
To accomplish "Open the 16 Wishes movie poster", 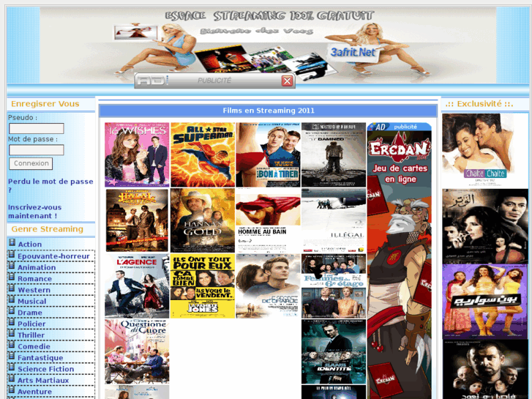I will click(137, 155).
